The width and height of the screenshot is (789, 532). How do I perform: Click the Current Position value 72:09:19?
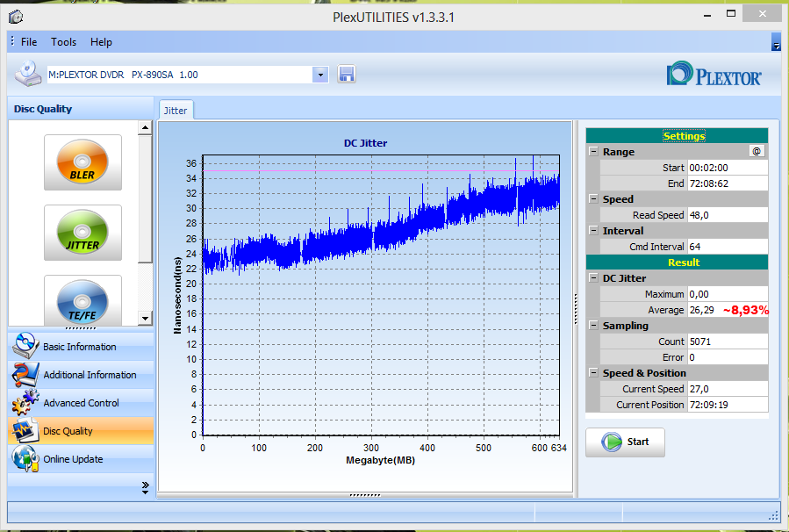click(727, 405)
